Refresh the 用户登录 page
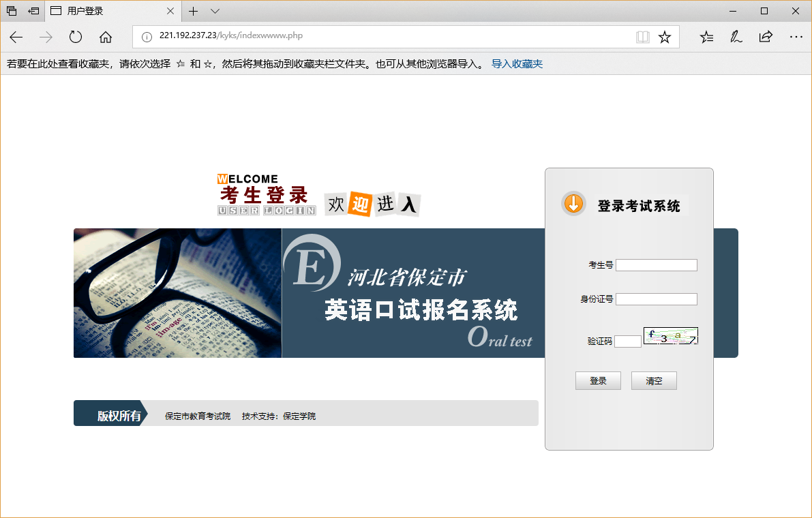Image resolution: width=812 pixels, height=518 pixels. coord(75,37)
